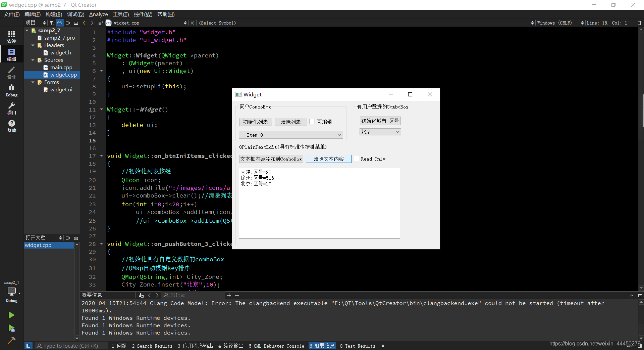The width and height of the screenshot is (644, 350).
Task: Collapse the Forms folder
Action: click(x=33, y=82)
